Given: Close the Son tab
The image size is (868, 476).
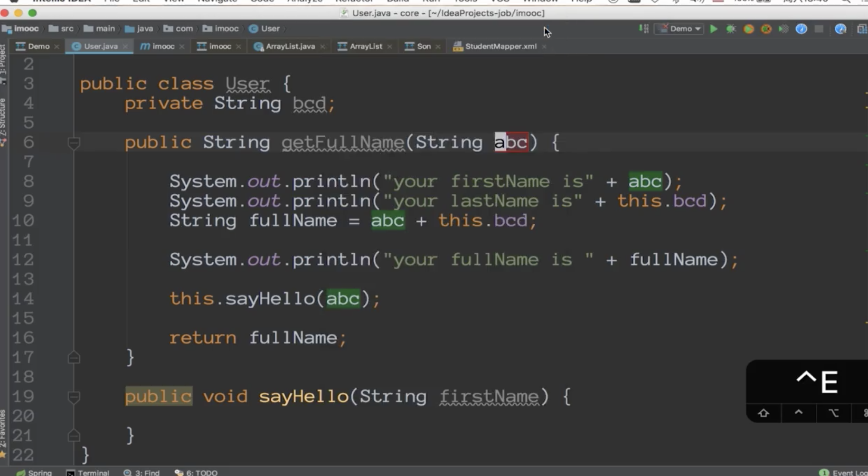Looking at the screenshot, I should 438,47.
